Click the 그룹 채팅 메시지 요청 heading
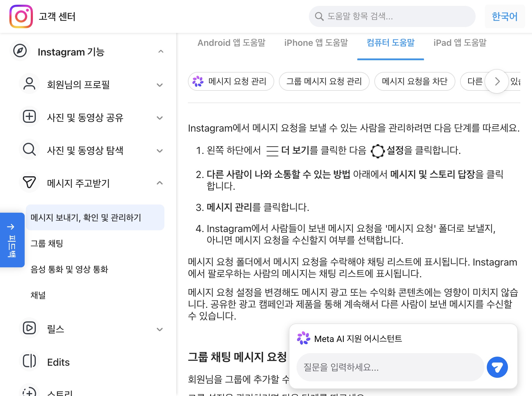This screenshot has height=396, width=532. (x=237, y=357)
